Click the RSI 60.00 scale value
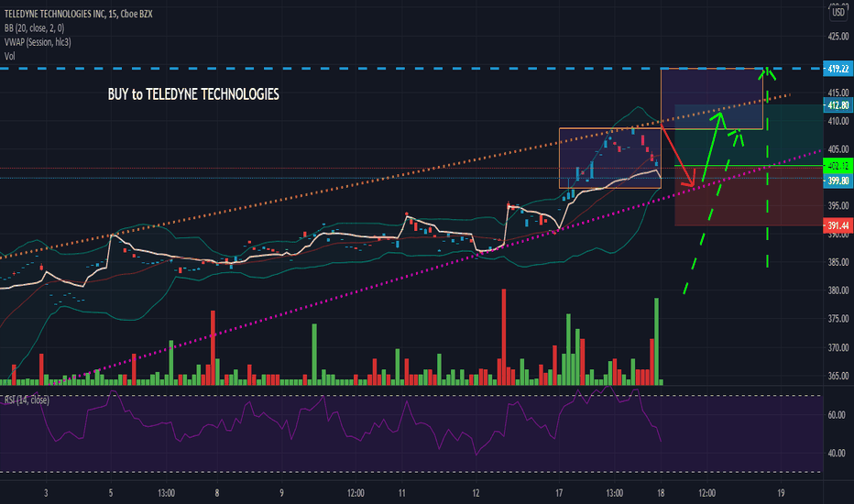854x504 pixels. 837,414
